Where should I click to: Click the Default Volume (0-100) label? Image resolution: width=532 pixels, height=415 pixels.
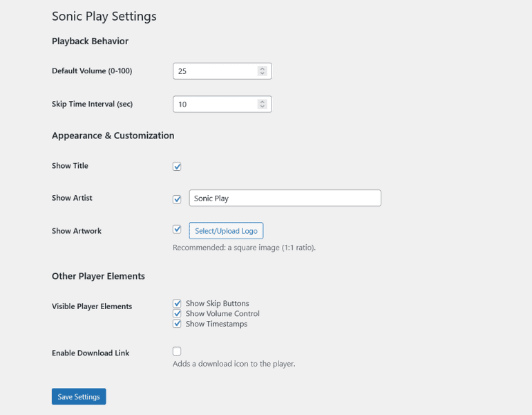click(x=92, y=71)
